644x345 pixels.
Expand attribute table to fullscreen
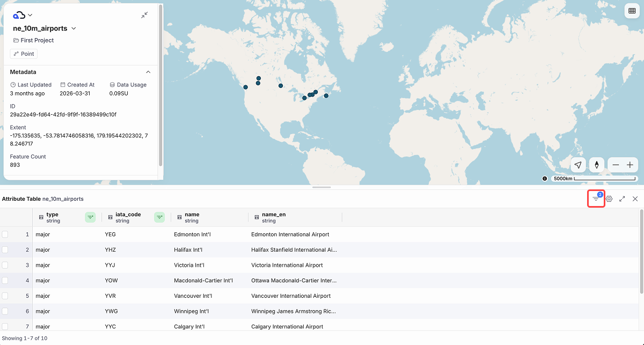tap(622, 199)
